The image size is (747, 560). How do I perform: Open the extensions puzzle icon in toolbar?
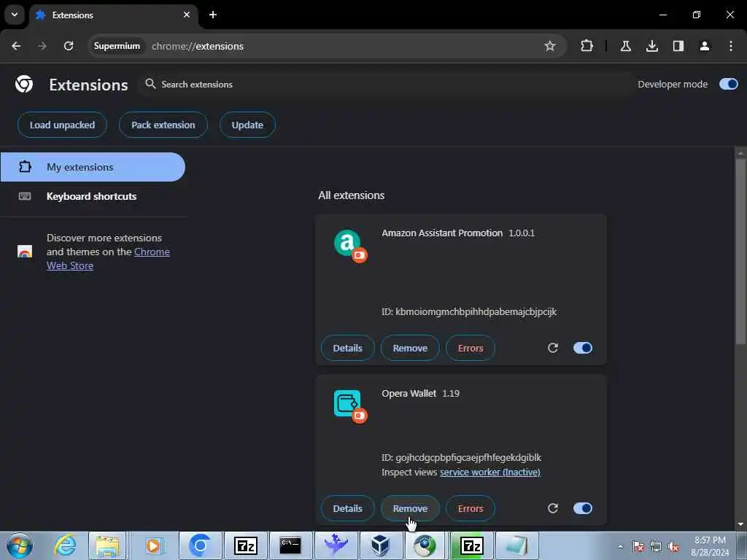[587, 46]
